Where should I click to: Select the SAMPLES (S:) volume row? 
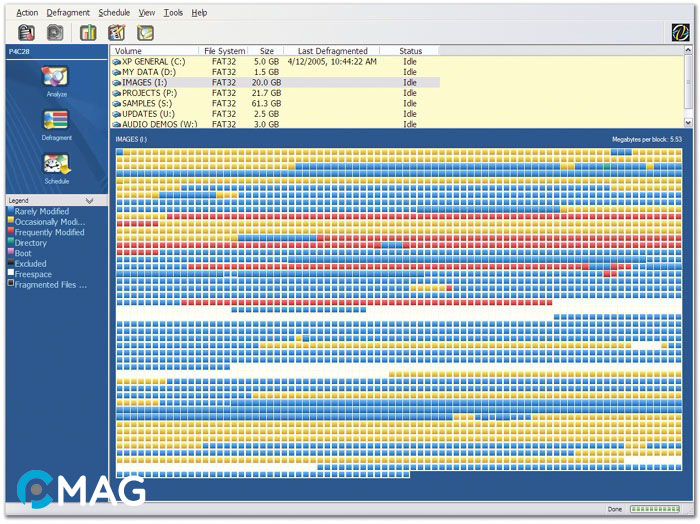pyautogui.click(x=275, y=104)
